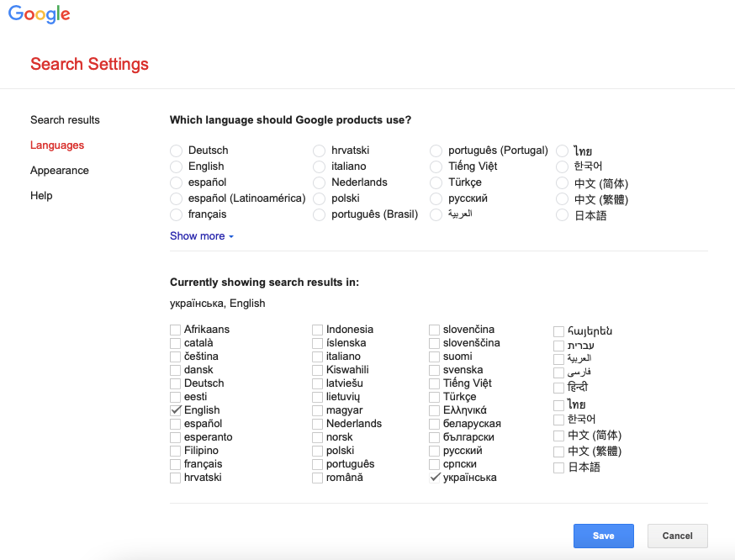The image size is (735, 560).
Task: Open the Search results settings section
Action: [65, 120]
